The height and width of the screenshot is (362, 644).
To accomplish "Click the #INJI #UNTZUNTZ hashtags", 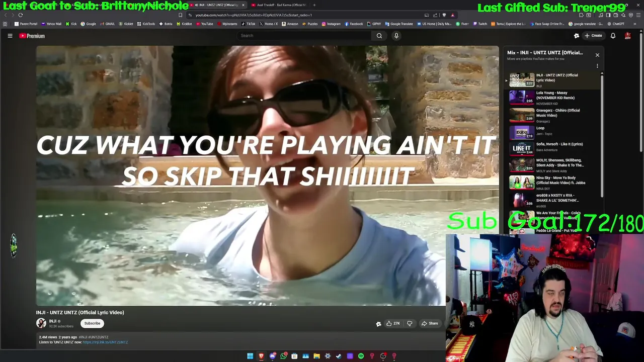I will click(x=94, y=337).
